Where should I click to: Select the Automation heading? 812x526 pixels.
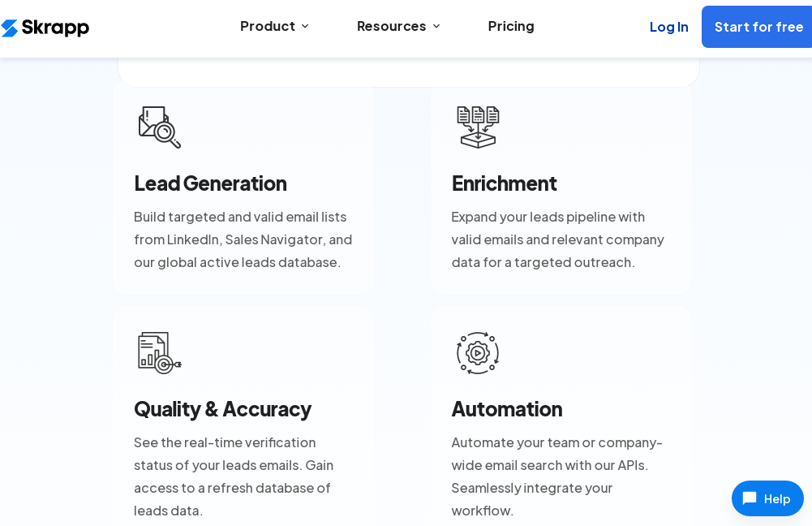[507, 408]
